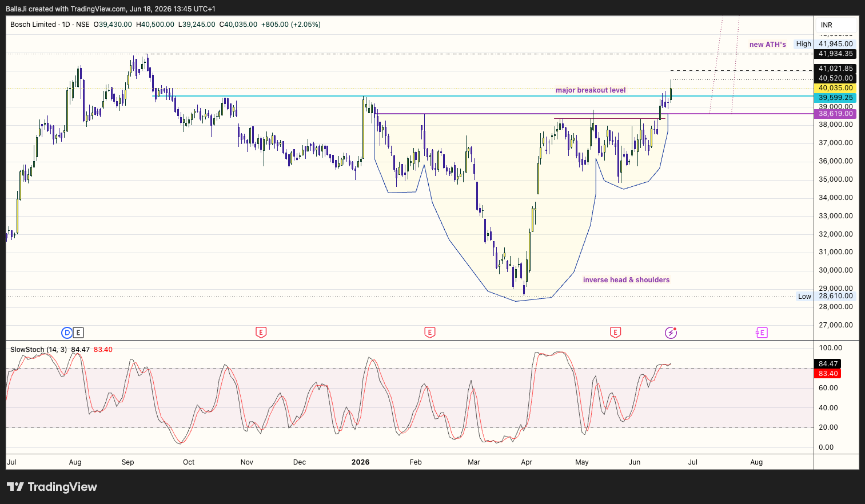Click the INR currency label

(x=827, y=25)
